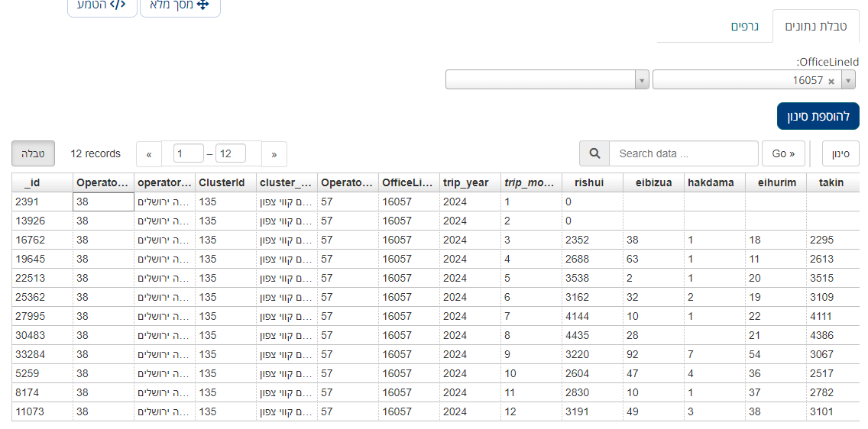Click the Search data input field

tap(683, 153)
